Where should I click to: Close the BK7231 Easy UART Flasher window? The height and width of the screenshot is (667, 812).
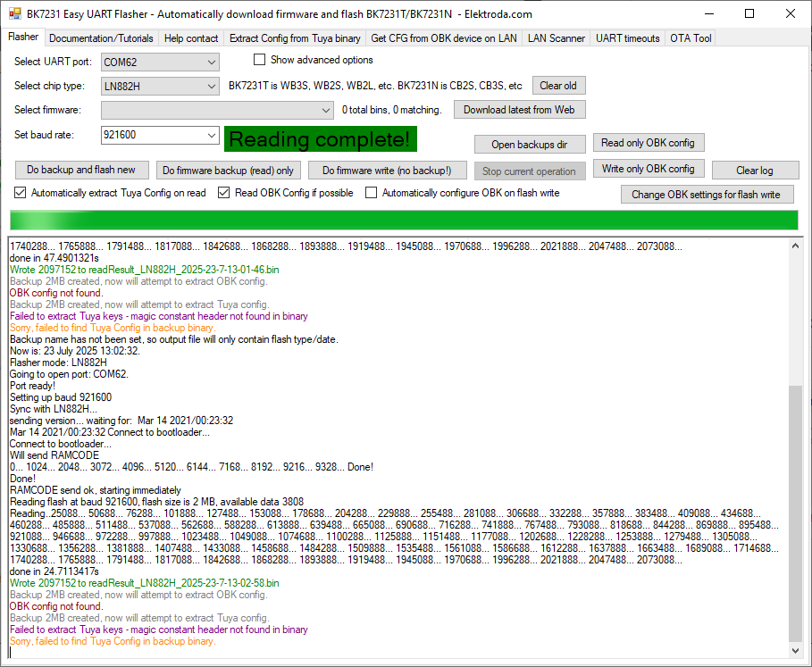(x=791, y=14)
